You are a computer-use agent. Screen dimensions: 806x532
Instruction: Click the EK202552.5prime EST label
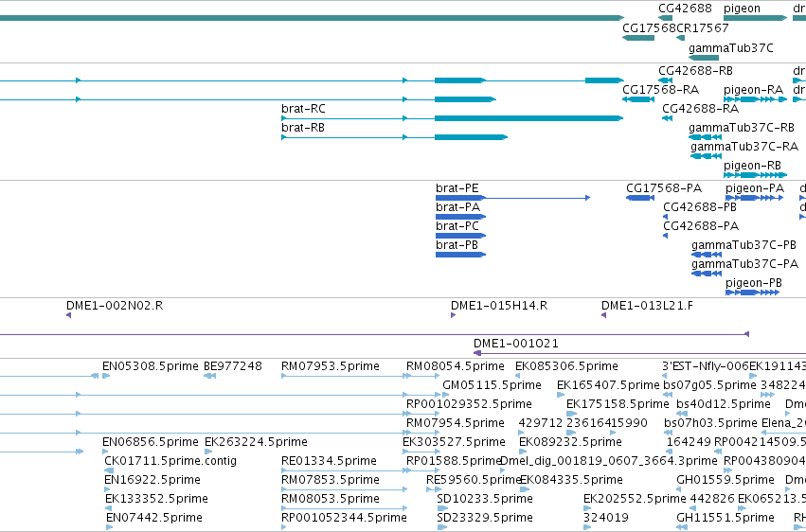coord(635,500)
